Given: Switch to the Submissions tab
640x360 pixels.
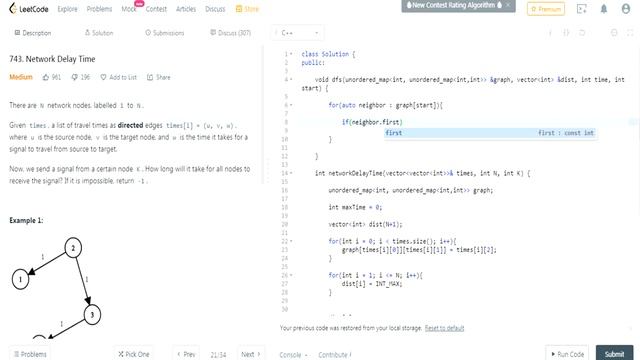Looking at the screenshot, I should [x=164, y=33].
